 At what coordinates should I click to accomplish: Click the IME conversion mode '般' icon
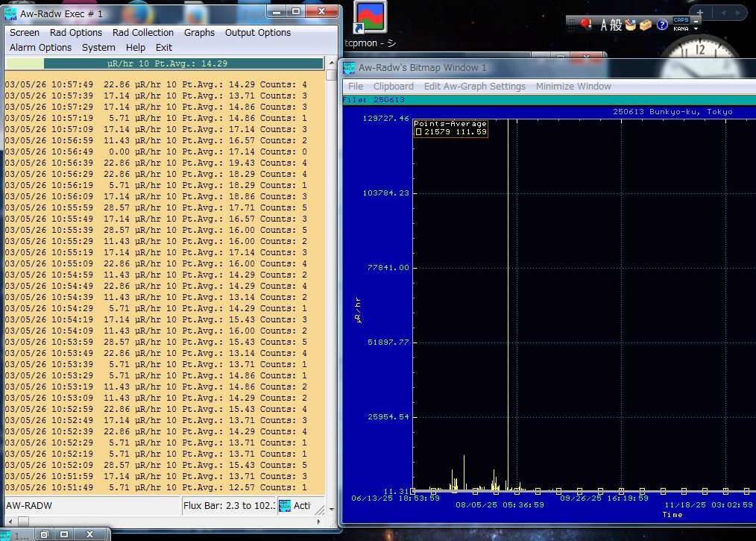pyautogui.click(x=617, y=25)
